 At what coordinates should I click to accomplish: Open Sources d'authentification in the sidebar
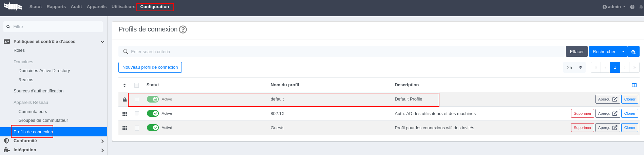[x=39, y=91]
